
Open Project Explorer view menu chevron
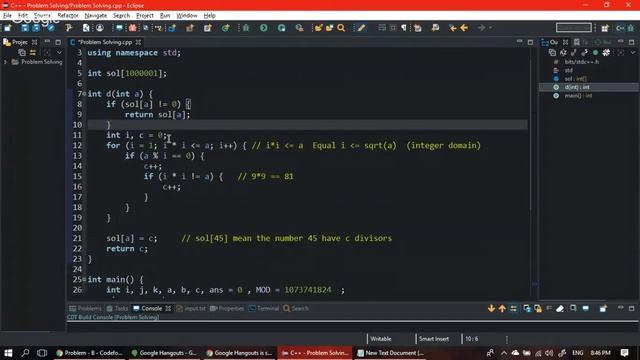[x=59, y=52]
